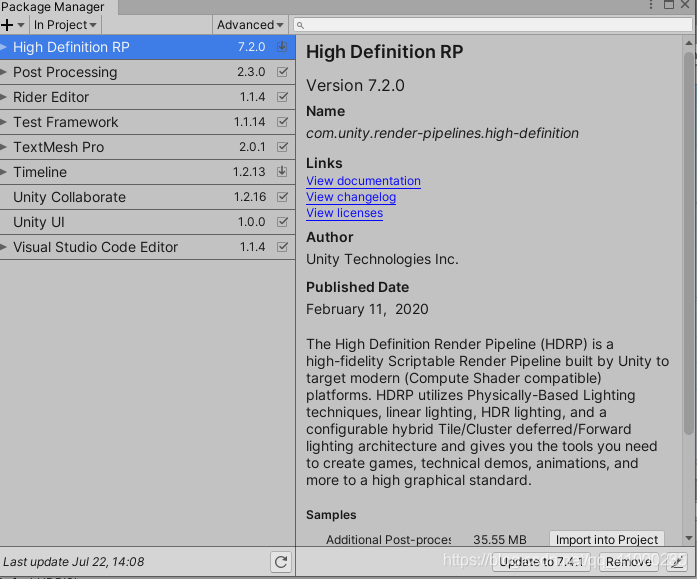
Task: Click Update to 7.4.1 button
Action: [541, 562]
